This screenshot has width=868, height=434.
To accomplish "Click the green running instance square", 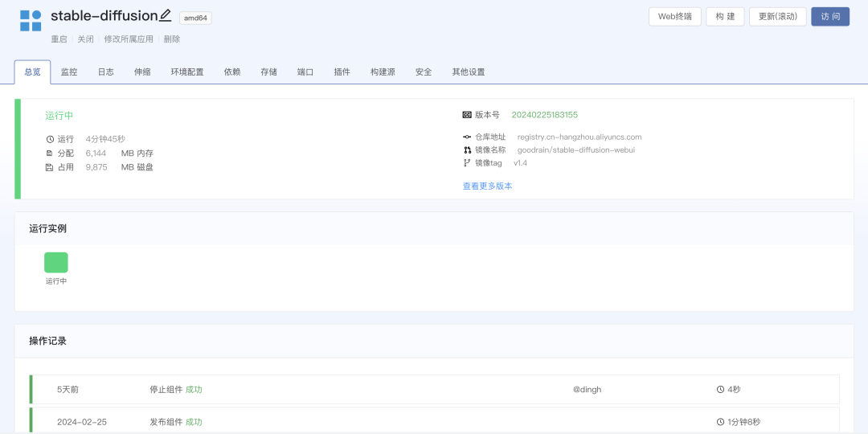I will 56,263.
